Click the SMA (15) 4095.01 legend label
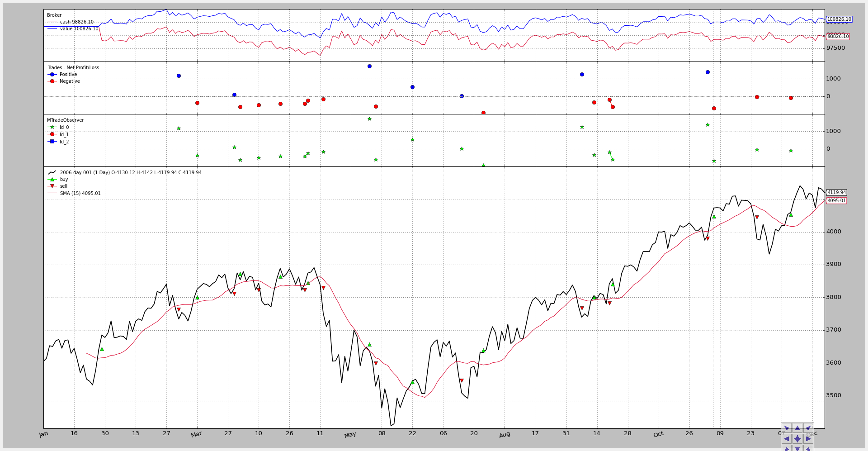 80,194
